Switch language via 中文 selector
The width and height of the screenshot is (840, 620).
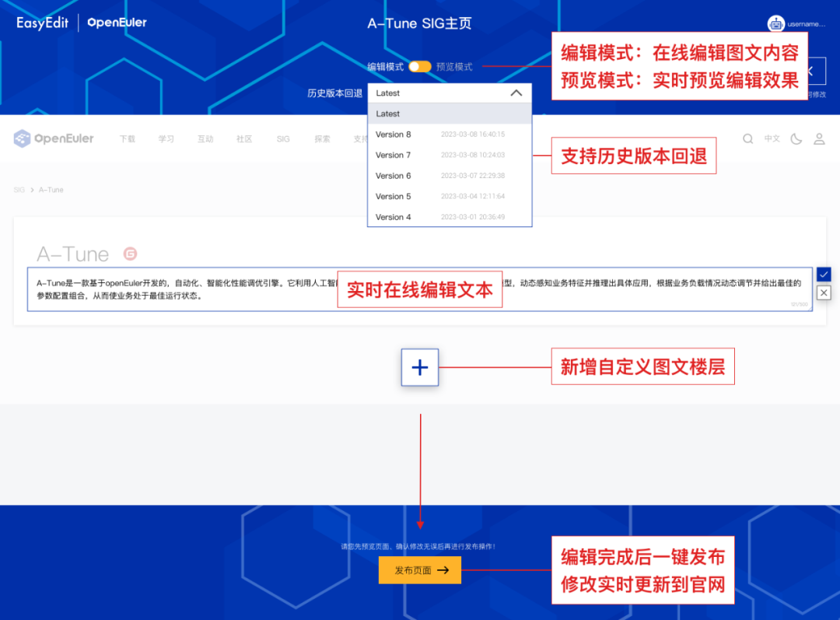click(x=772, y=138)
